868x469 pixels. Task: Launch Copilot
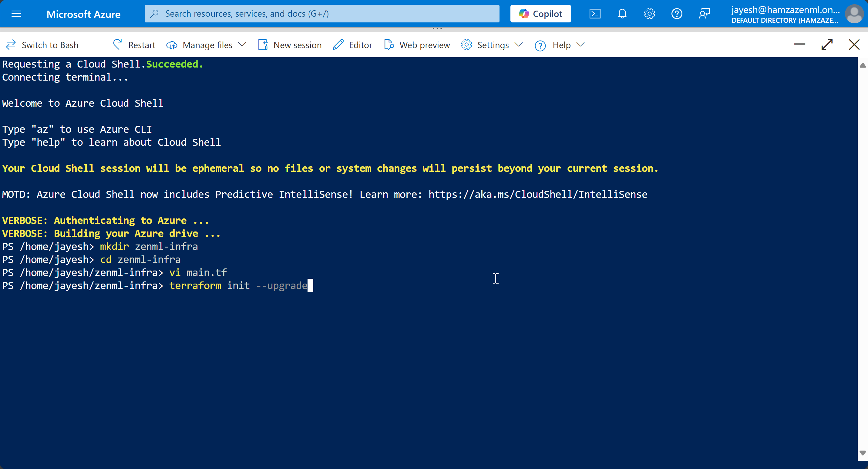pyautogui.click(x=540, y=13)
